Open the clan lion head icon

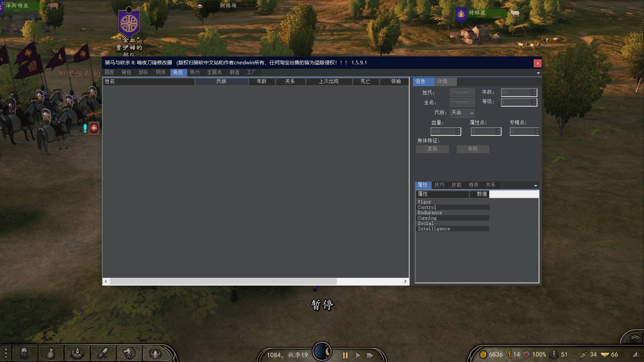coord(129,353)
